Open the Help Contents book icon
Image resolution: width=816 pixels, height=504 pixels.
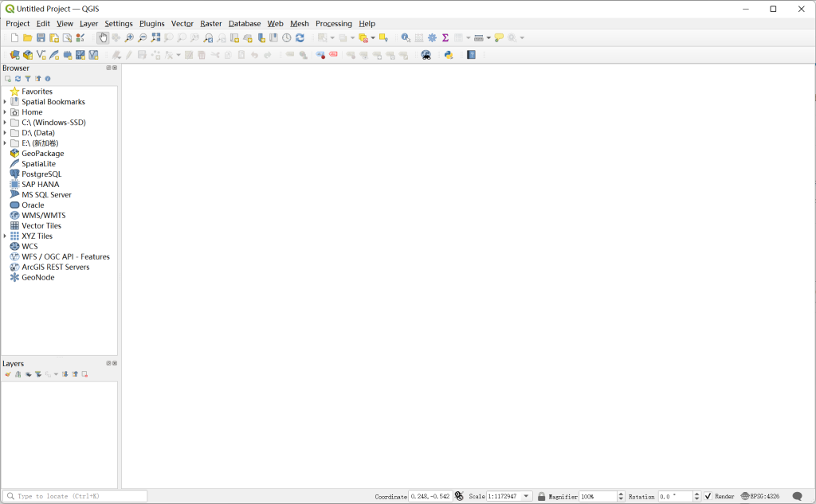472,55
